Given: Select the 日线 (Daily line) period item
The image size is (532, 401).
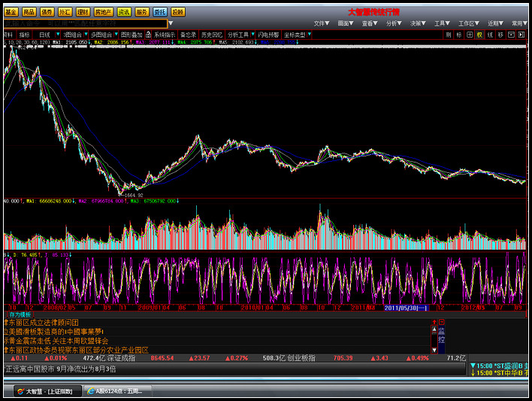Looking at the screenshot, I should click(x=44, y=35).
